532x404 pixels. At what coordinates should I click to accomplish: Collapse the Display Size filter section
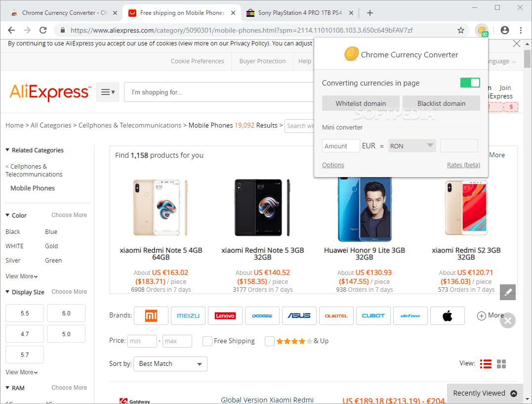(x=7, y=292)
